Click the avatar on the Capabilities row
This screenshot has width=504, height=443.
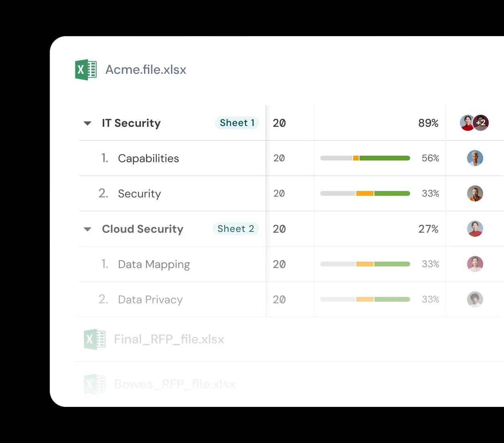pyautogui.click(x=475, y=158)
